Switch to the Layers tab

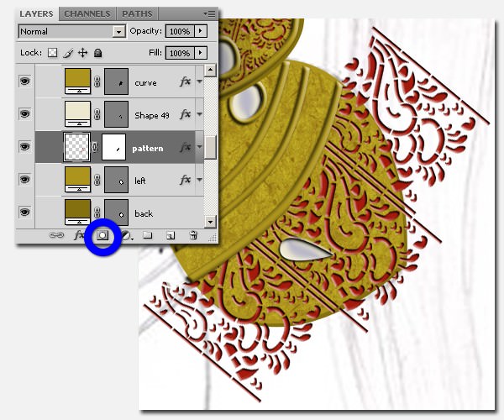36,14
